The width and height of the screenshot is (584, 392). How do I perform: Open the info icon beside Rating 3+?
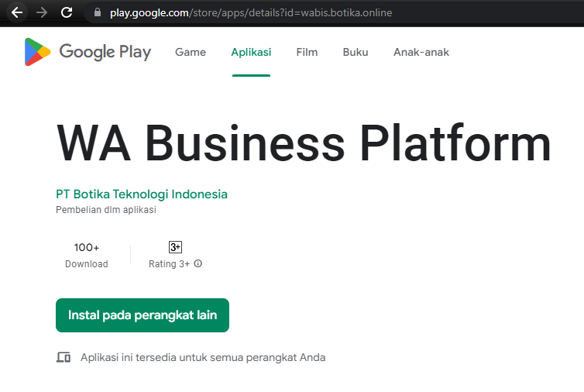198,264
